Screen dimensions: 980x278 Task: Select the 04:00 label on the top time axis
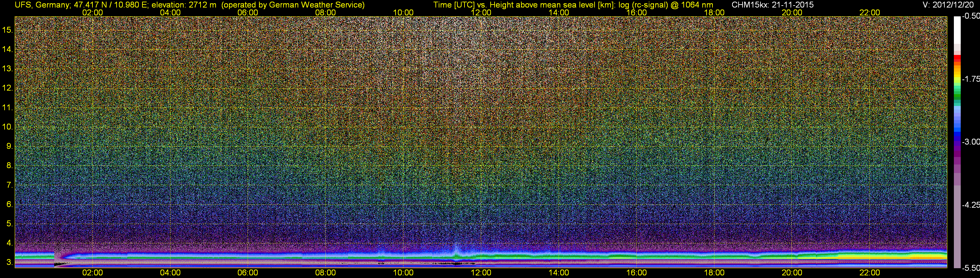point(170,12)
